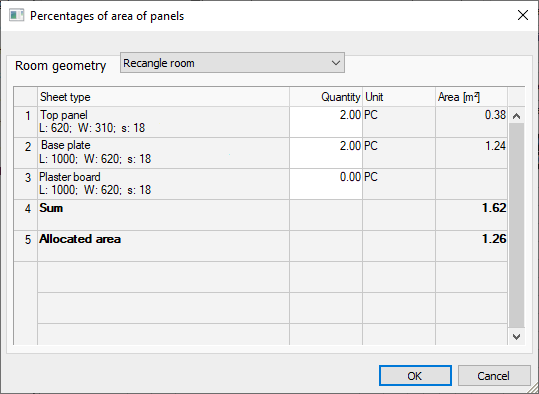Click the table scroll down arrow

pos(516,337)
